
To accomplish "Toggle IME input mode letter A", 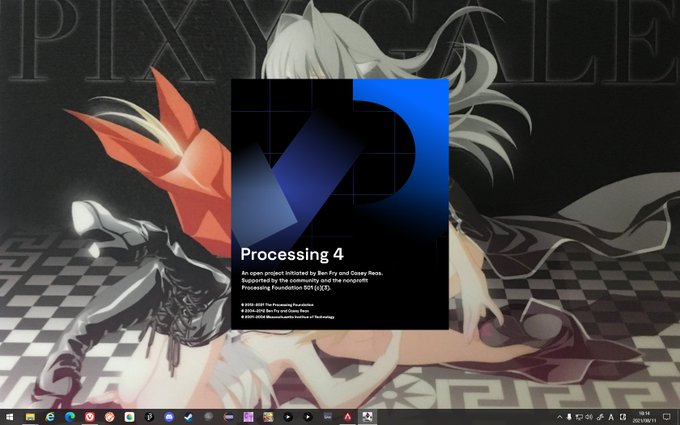I will point(611,417).
